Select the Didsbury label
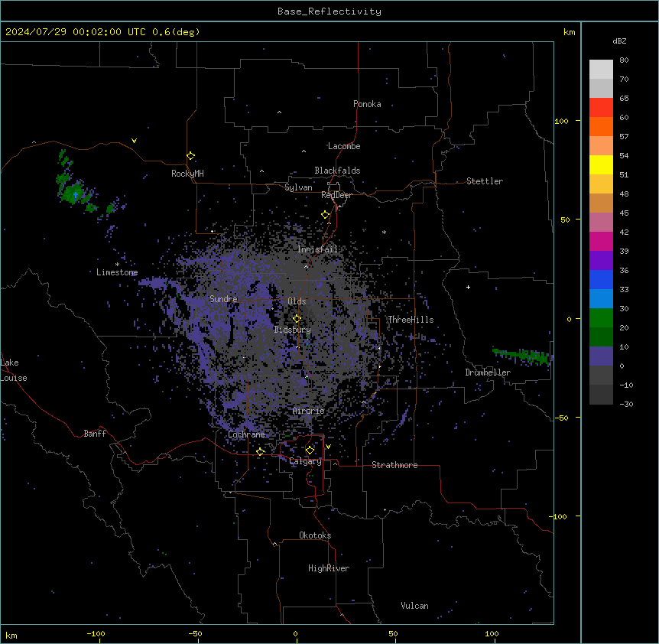Screen dimensions: 659x644 point(293,330)
